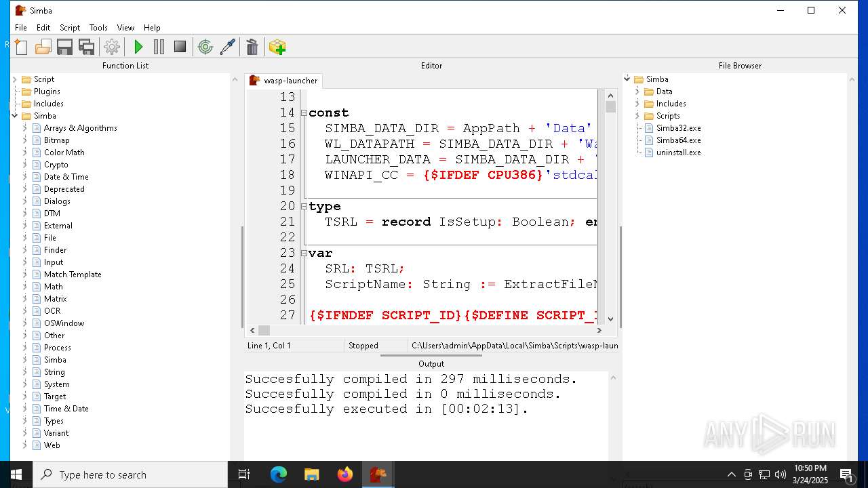Compile script with gear icon

[112, 47]
